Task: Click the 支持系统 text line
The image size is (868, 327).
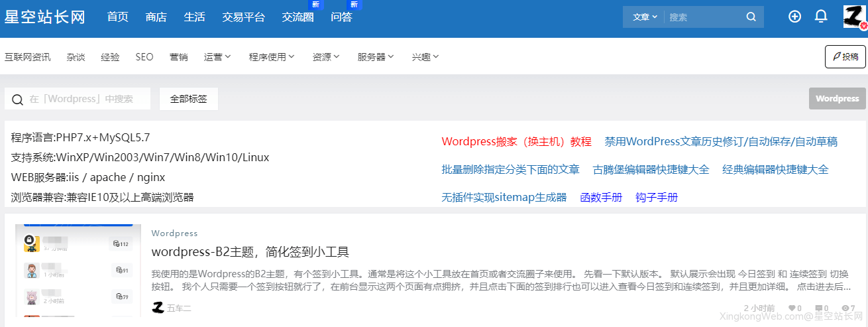Action: click(x=140, y=158)
